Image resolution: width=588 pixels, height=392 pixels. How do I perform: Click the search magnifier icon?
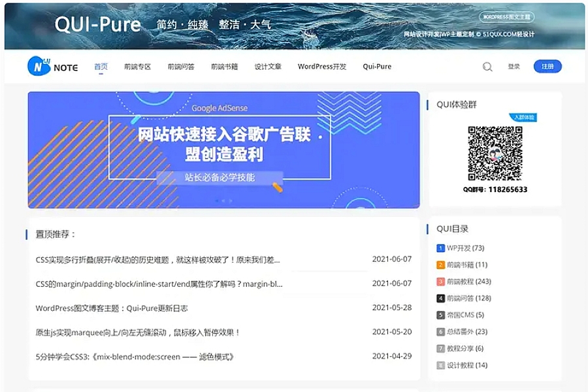pyautogui.click(x=487, y=67)
